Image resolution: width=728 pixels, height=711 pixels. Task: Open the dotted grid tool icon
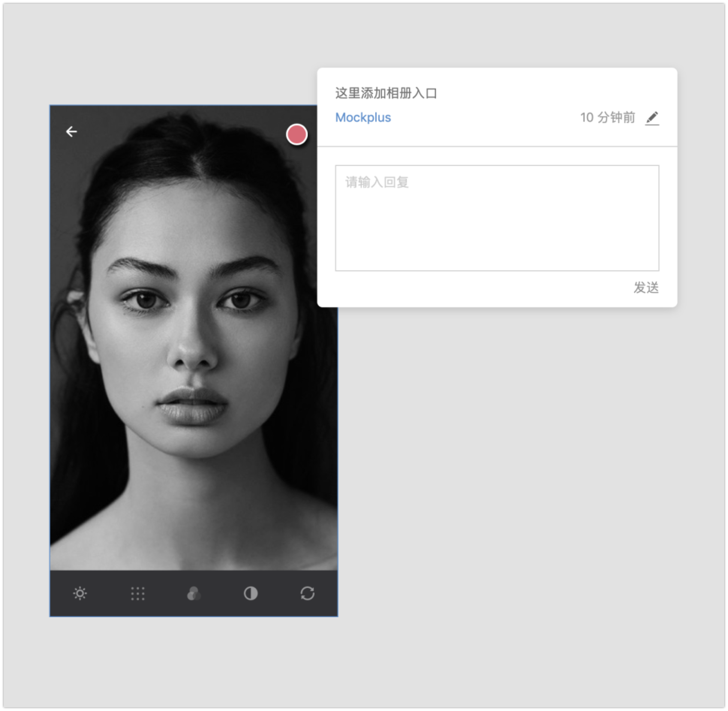[x=138, y=594]
